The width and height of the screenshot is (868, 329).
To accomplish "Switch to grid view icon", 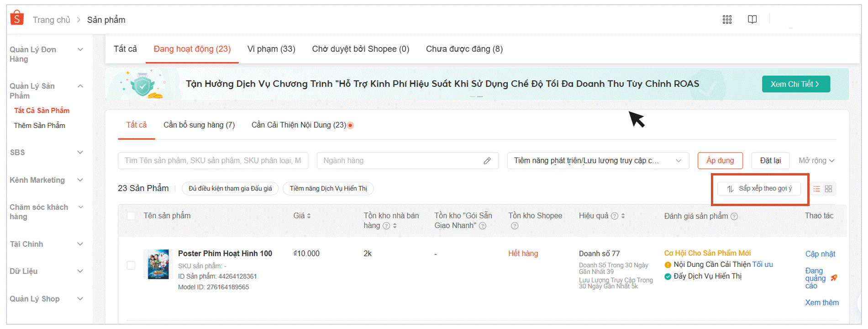I will point(829,189).
